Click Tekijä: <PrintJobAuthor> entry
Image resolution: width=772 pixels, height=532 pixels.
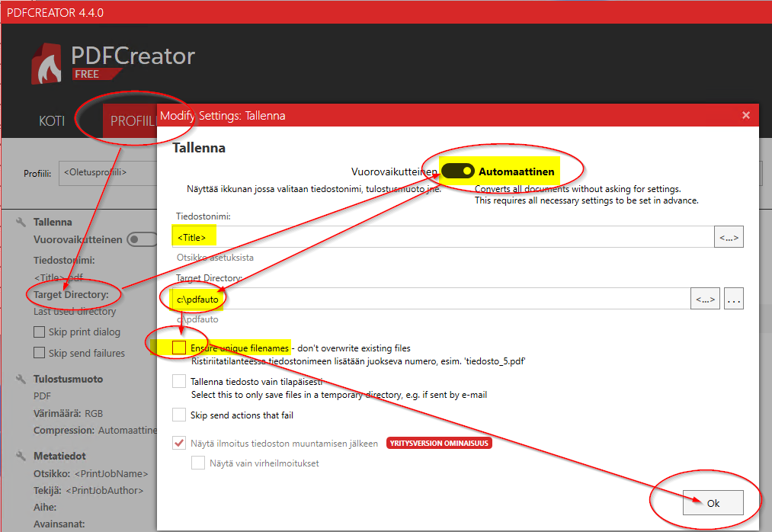pyautogui.click(x=88, y=490)
